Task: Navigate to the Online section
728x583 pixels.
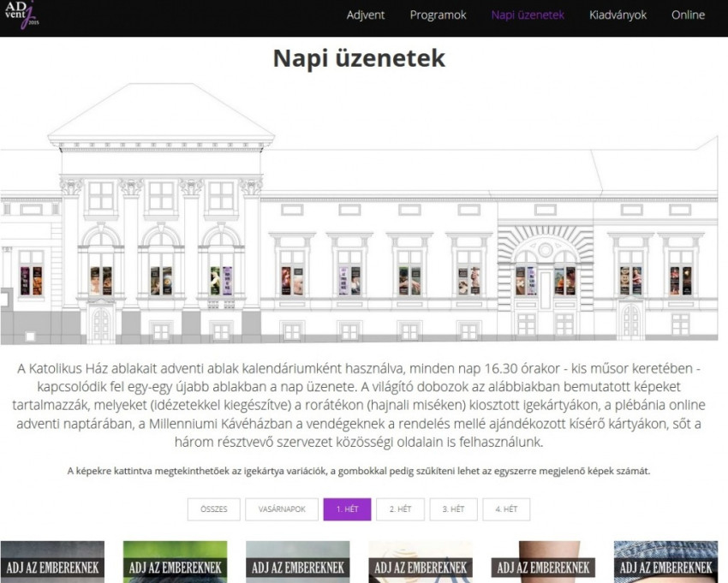Action: point(688,15)
